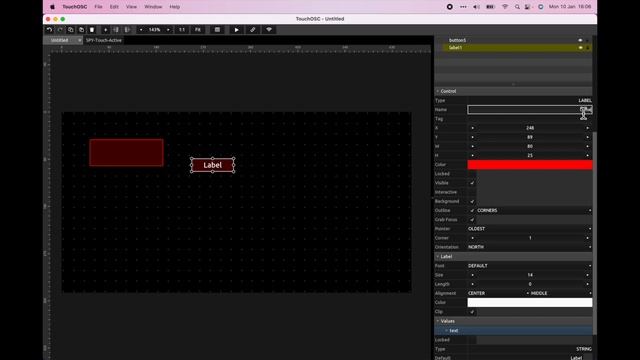Select the red button rectangle on canvas

(127, 153)
